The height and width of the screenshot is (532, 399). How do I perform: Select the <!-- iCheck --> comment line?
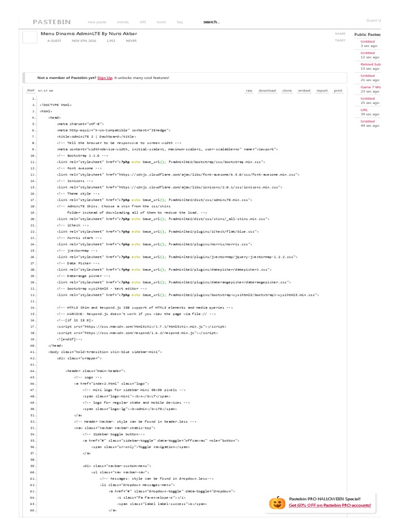(73, 225)
